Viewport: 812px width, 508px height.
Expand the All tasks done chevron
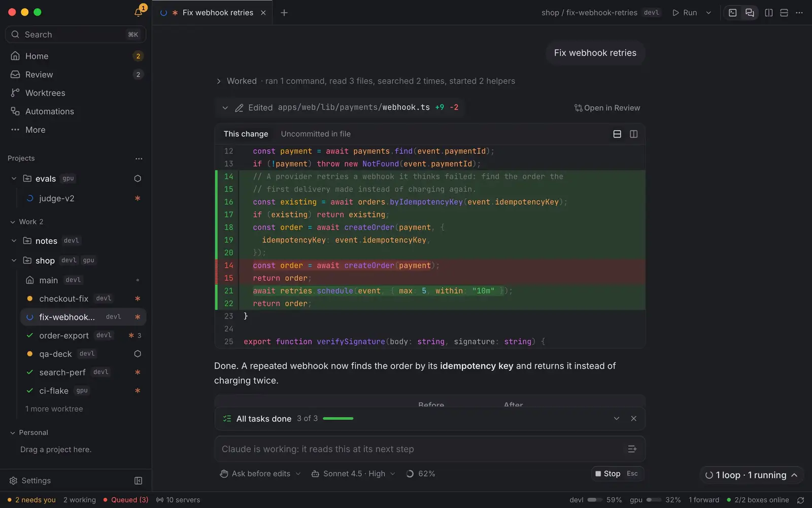click(x=617, y=419)
